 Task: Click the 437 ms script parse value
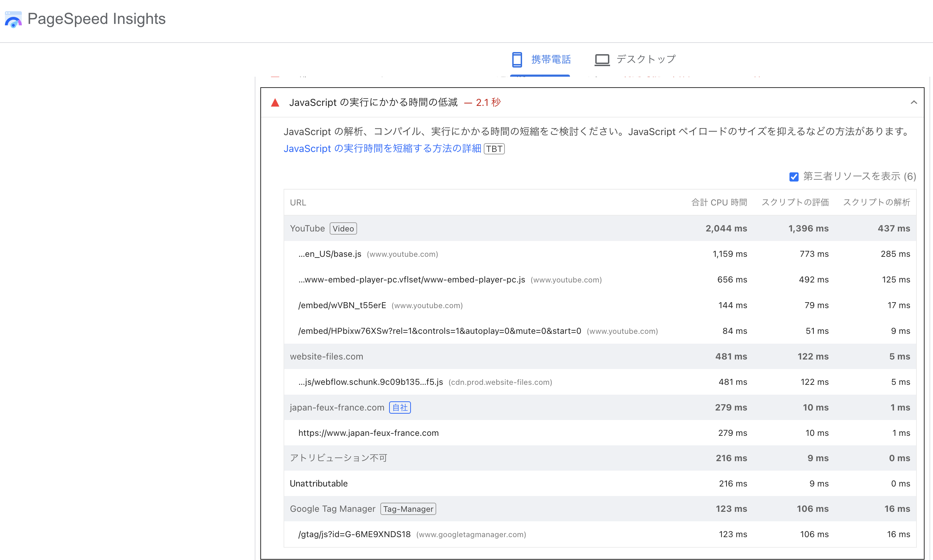tap(894, 229)
